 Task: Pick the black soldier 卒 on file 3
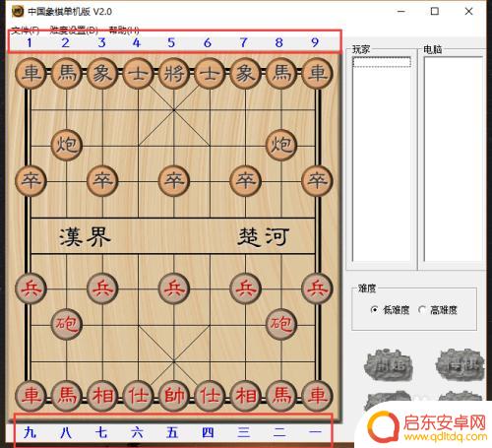point(102,181)
